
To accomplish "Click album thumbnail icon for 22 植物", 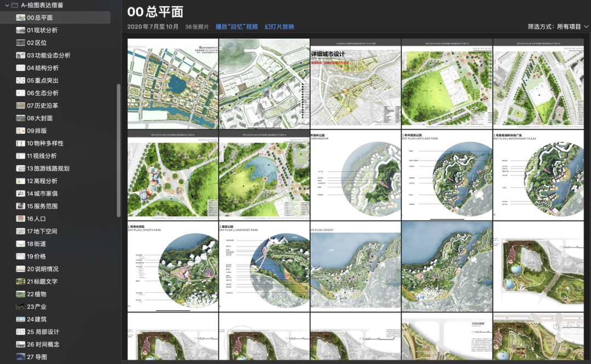I will [x=20, y=295].
